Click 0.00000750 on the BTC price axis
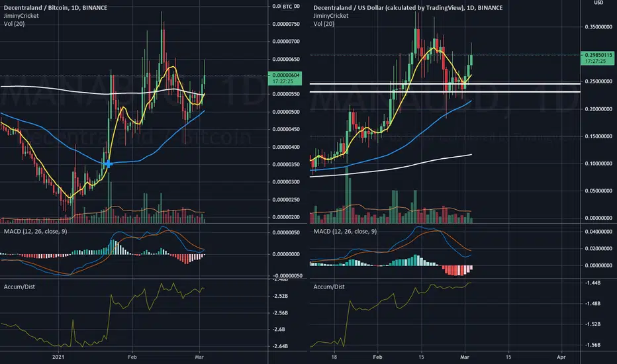Screen dimensions: 617x364 [286, 24]
